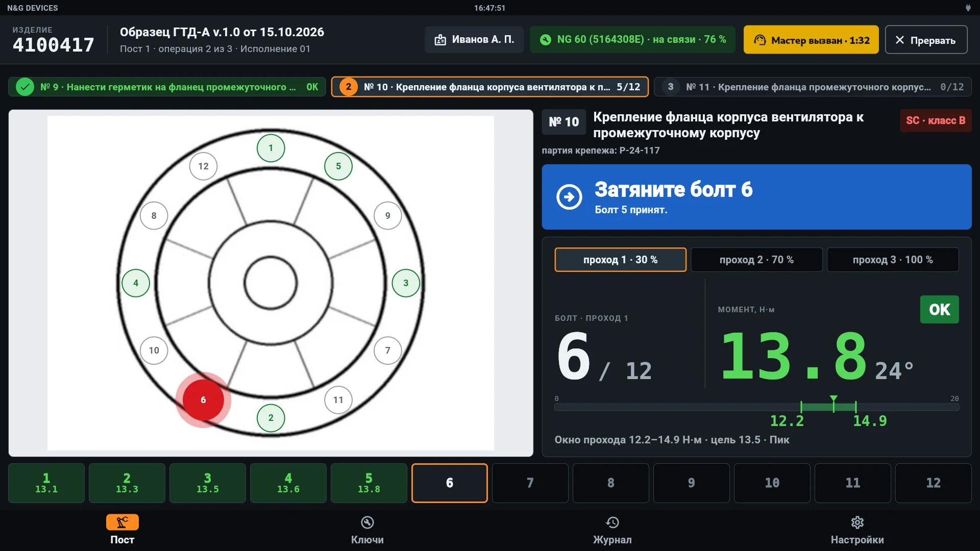The image size is (980, 551).
Task: Click the green wrench connection status icon
Action: coord(546,40)
